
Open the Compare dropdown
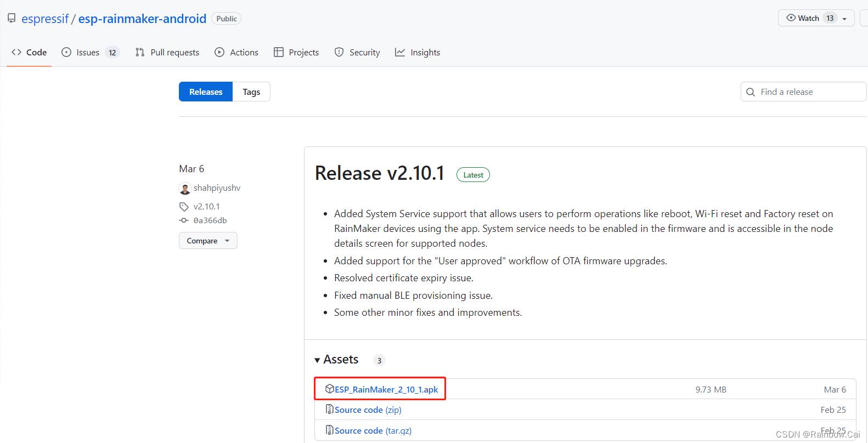click(x=208, y=241)
